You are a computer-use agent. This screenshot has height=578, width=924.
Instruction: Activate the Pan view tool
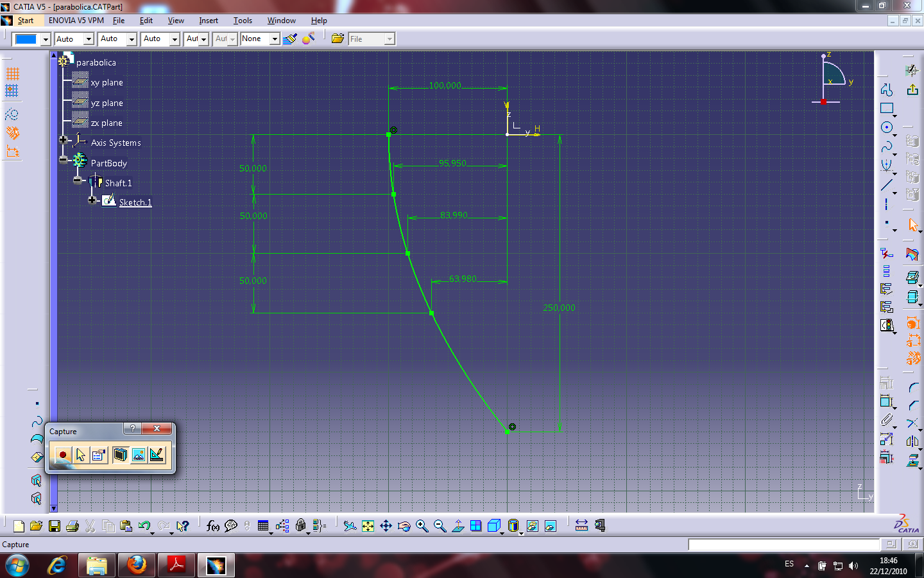pyautogui.click(x=386, y=526)
